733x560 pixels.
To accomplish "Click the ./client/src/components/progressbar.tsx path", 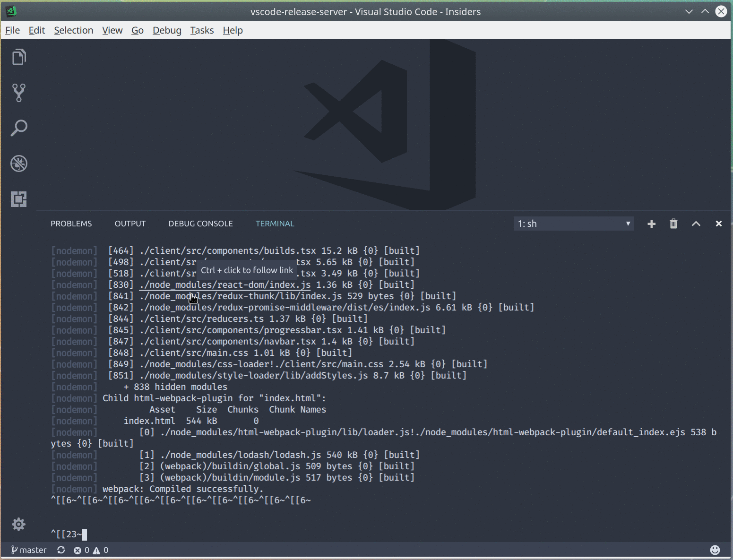I will (x=241, y=330).
